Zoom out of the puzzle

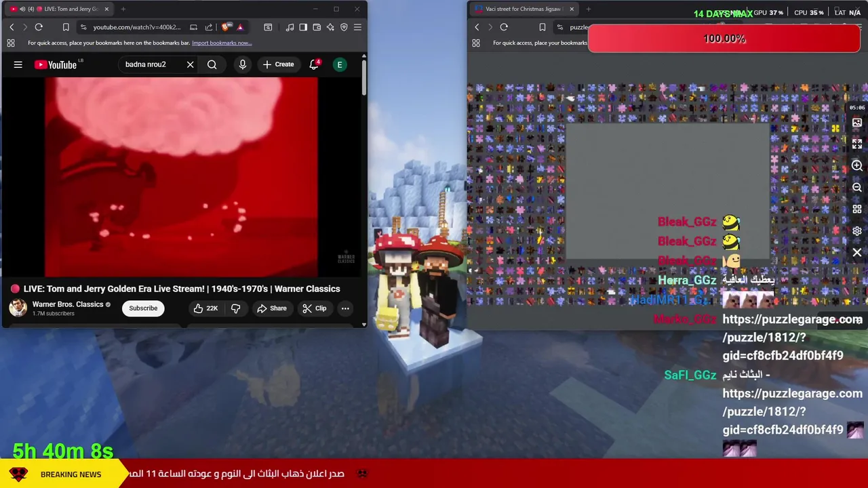857,188
